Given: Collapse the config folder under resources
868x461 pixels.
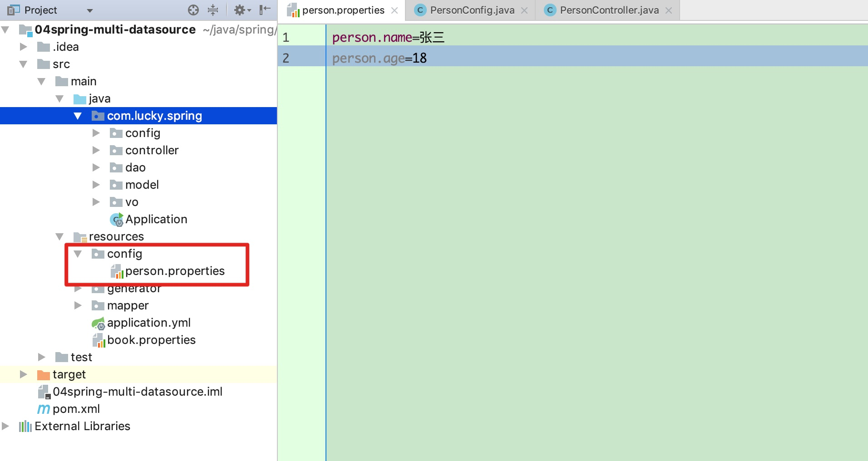Looking at the screenshot, I should (x=78, y=254).
